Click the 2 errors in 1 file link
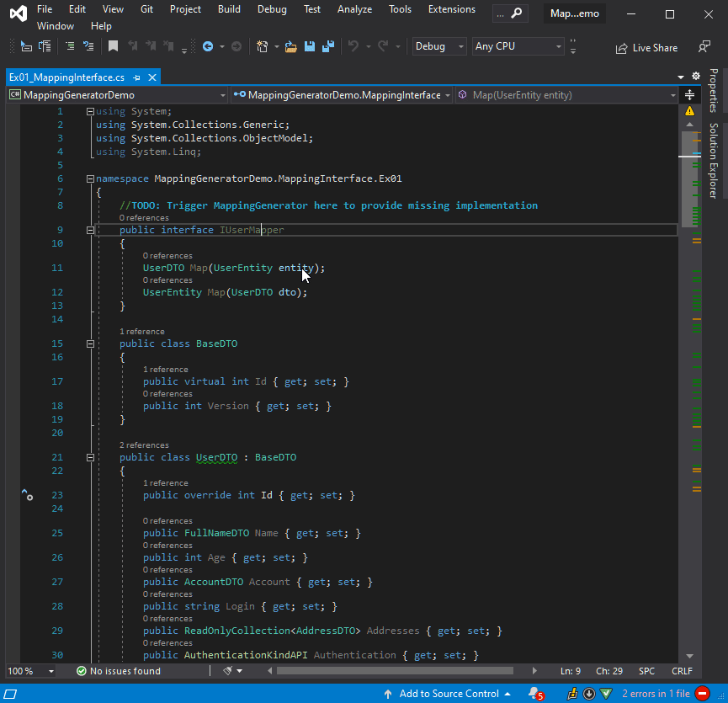Screen dimensions: 728x703 [x=656, y=694]
